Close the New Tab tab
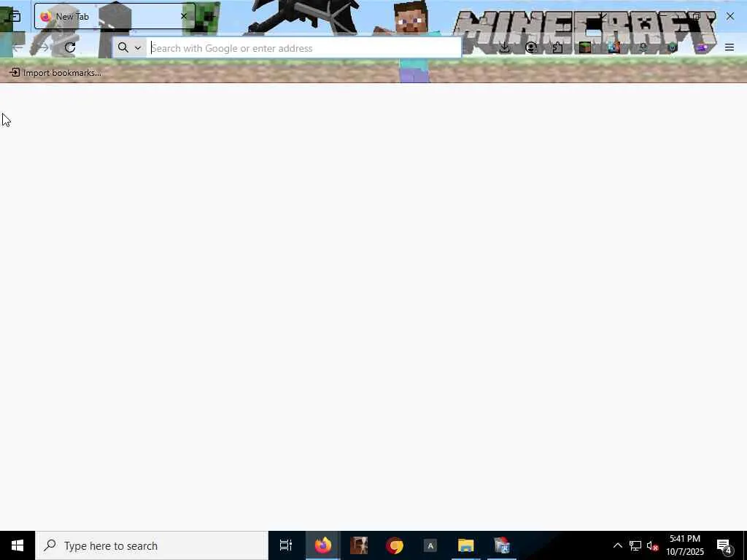This screenshot has width=747, height=560. point(183,16)
